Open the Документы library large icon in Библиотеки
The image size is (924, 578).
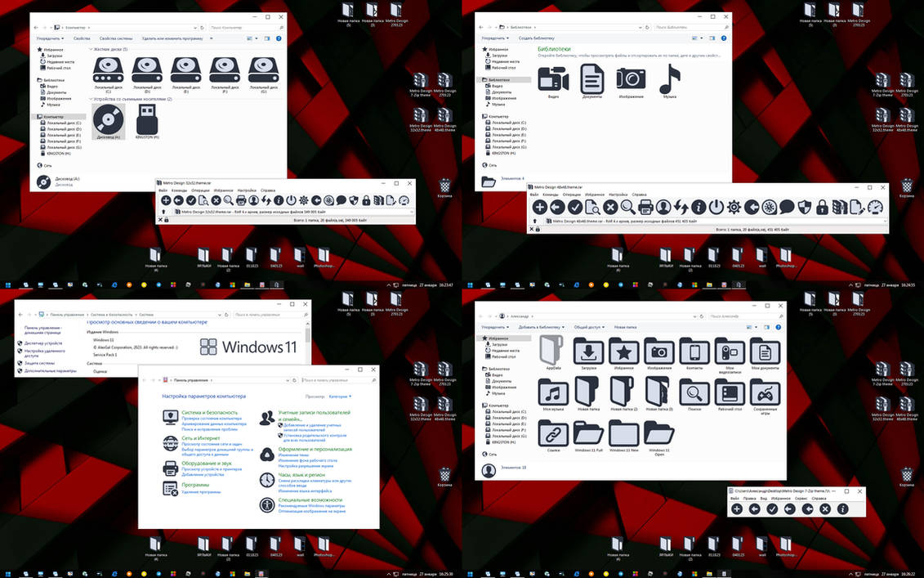point(591,79)
